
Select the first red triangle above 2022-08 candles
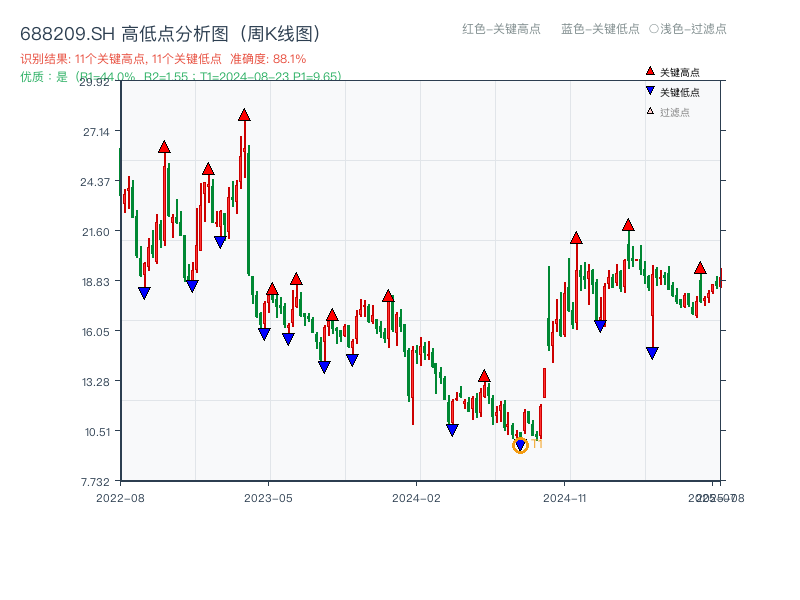[163, 147]
